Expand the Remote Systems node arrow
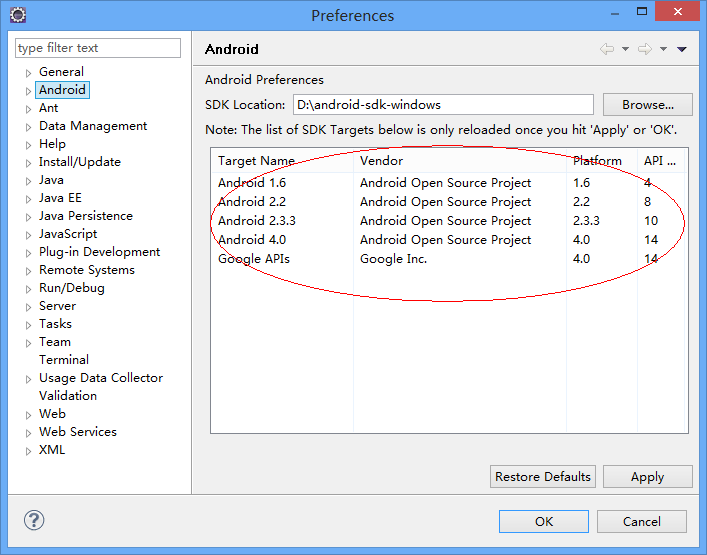This screenshot has height=555, width=707. pos(28,271)
